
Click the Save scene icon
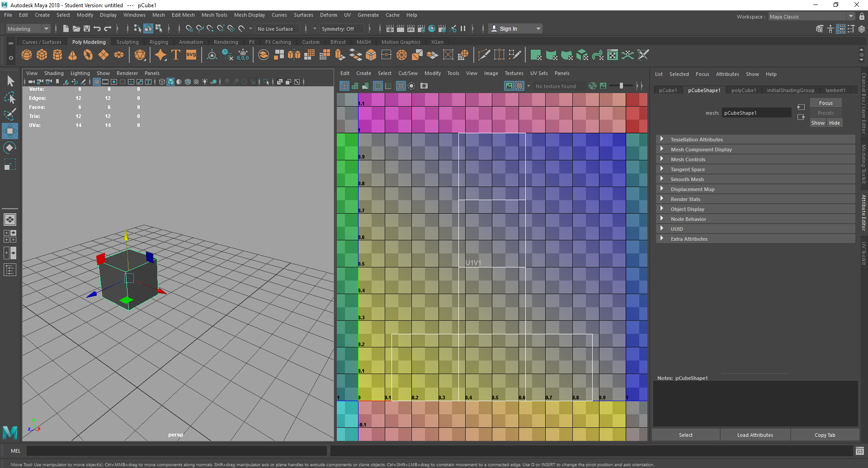click(x=87, y=29)
